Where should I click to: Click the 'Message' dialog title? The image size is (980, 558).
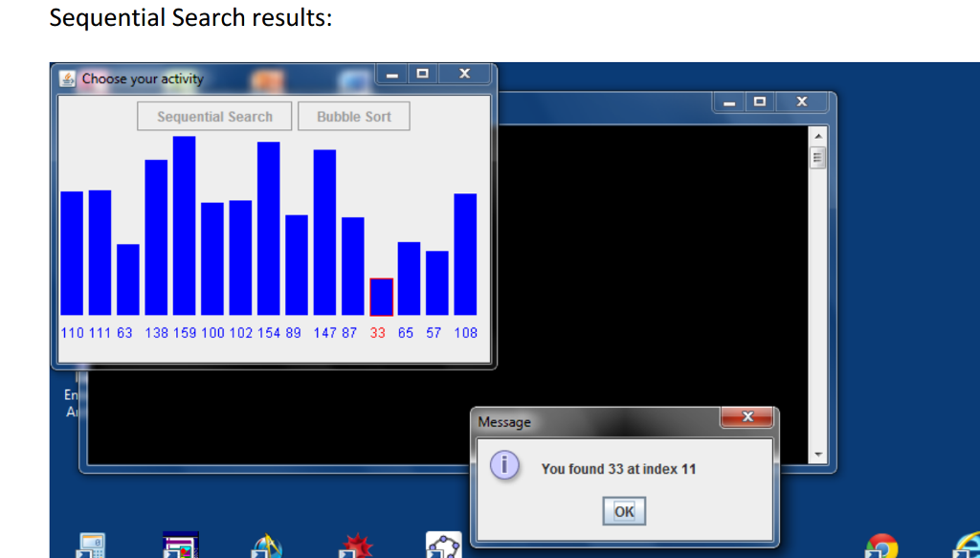click(504, 422)
